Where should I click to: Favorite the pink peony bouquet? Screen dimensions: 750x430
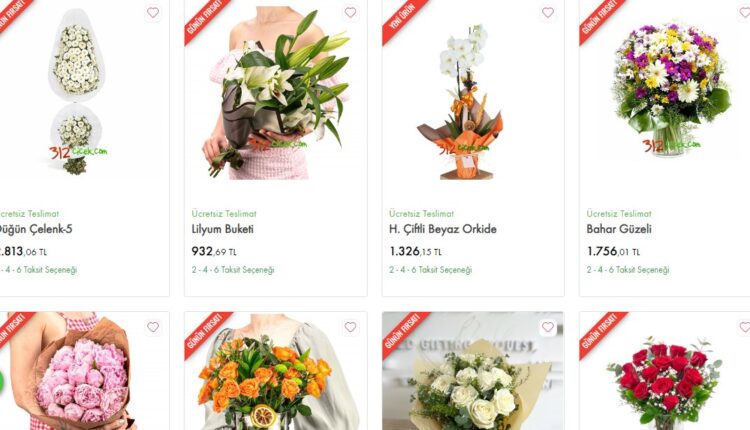[153, 327]
